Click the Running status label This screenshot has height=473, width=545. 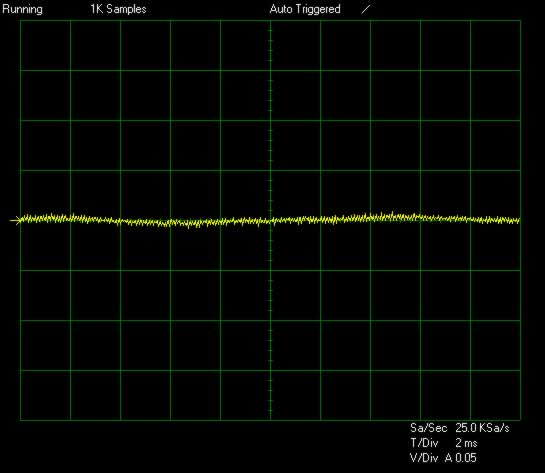point(23,9)
